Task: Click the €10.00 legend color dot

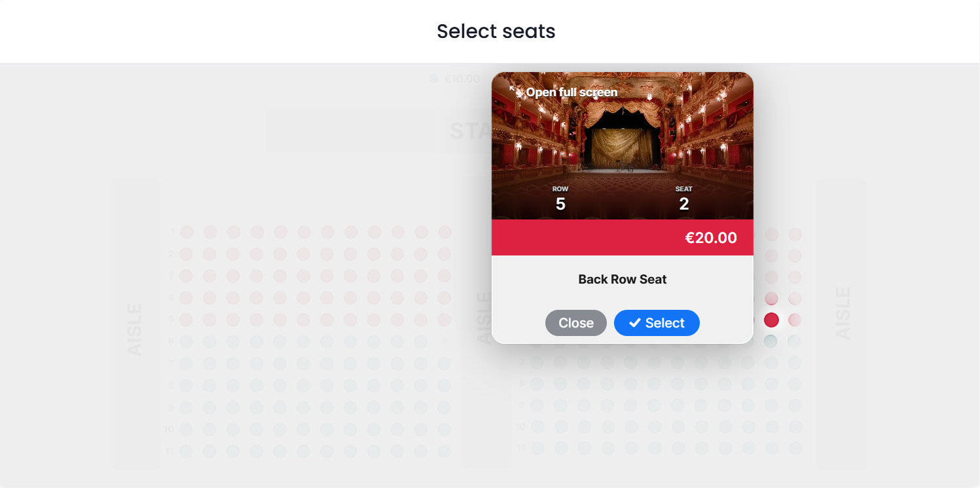Action: tap(433, 79)
